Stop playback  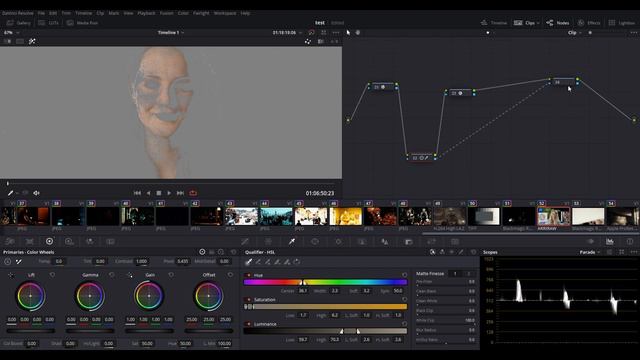(x=159, y=193)
